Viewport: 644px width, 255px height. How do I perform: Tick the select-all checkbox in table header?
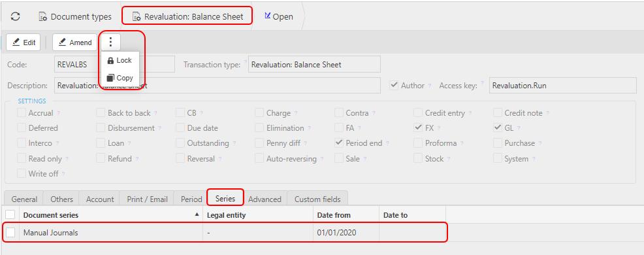pyautogui.click(x=10, y=214)
